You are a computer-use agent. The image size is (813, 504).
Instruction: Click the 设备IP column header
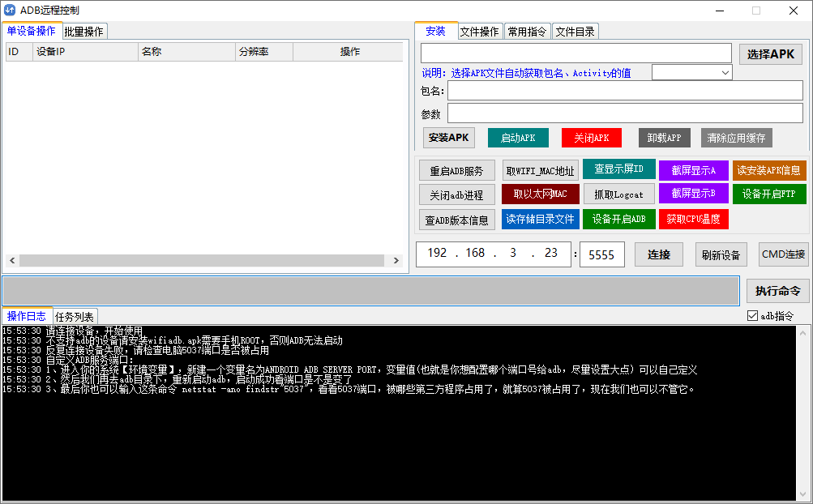85,51
